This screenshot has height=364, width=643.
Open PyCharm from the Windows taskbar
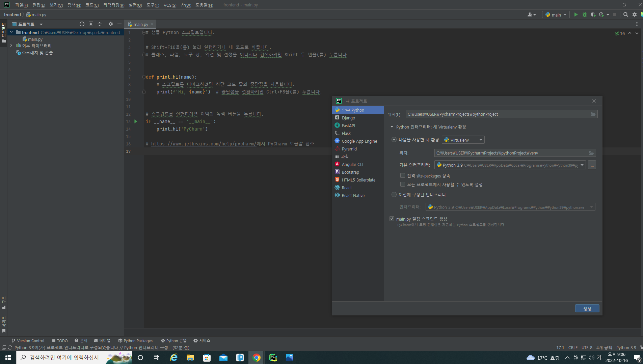273,358
